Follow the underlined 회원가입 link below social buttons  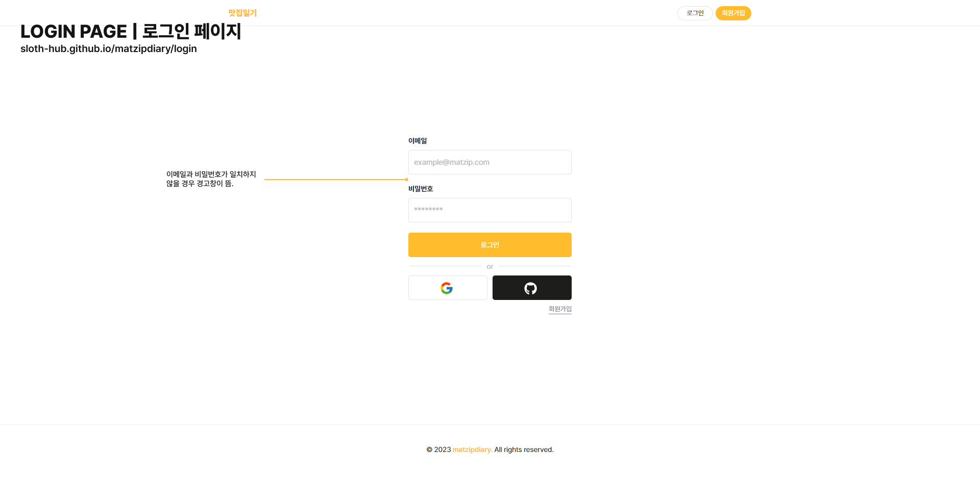(x=560, y=309)
